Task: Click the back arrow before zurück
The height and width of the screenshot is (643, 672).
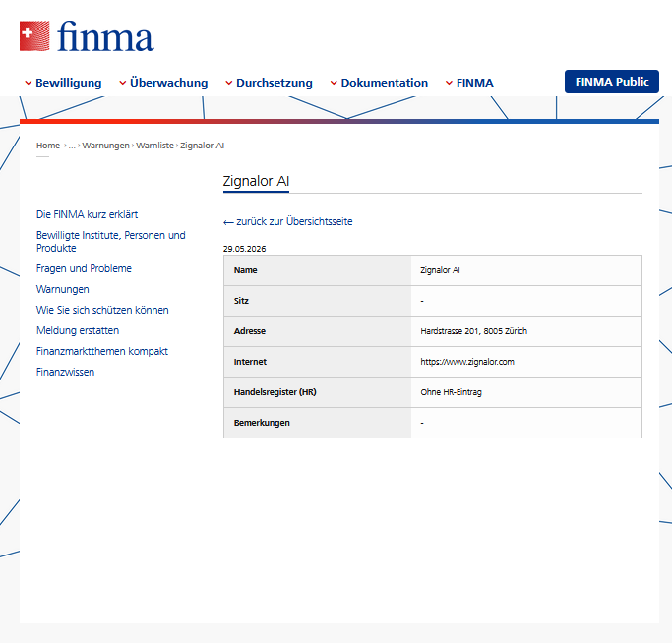Action: (x=228, y=222)
